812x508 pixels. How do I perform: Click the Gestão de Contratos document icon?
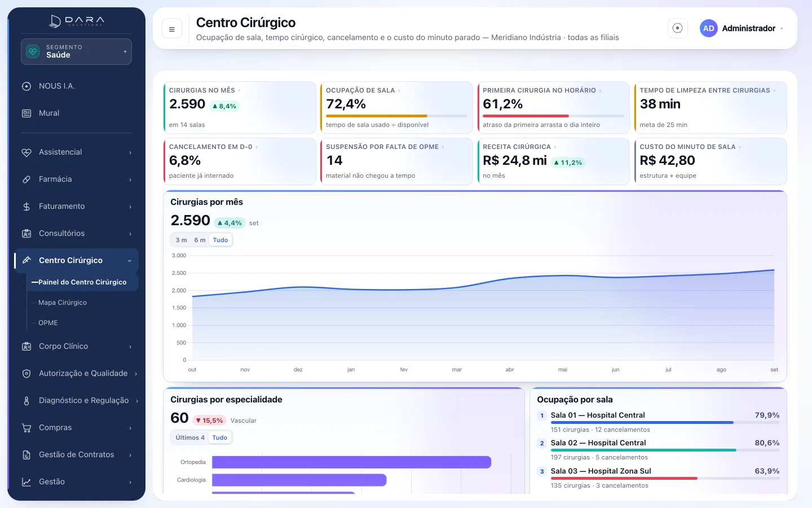tap(27, 455)
